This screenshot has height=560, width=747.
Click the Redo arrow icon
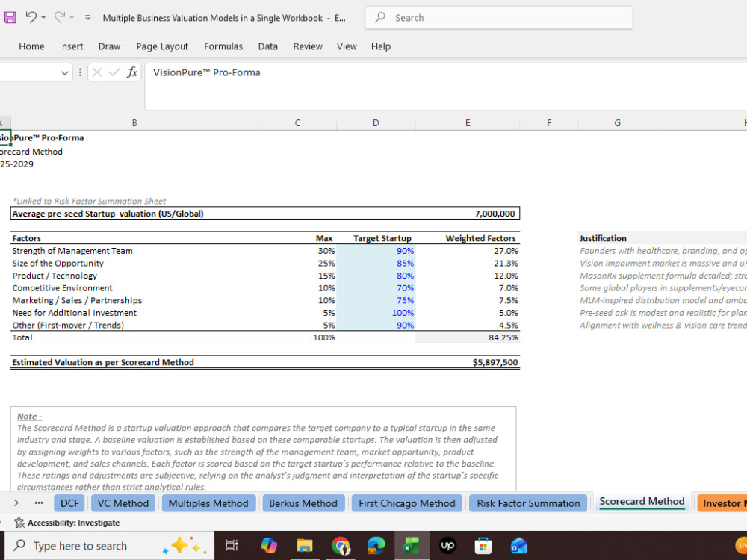(x=60, y=17)
